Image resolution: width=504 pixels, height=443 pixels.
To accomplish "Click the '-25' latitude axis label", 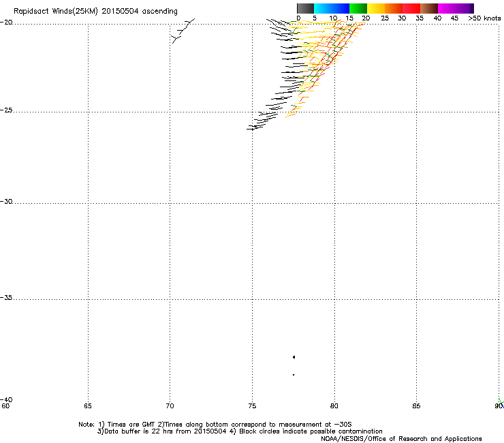I will (x=7, y=110).
